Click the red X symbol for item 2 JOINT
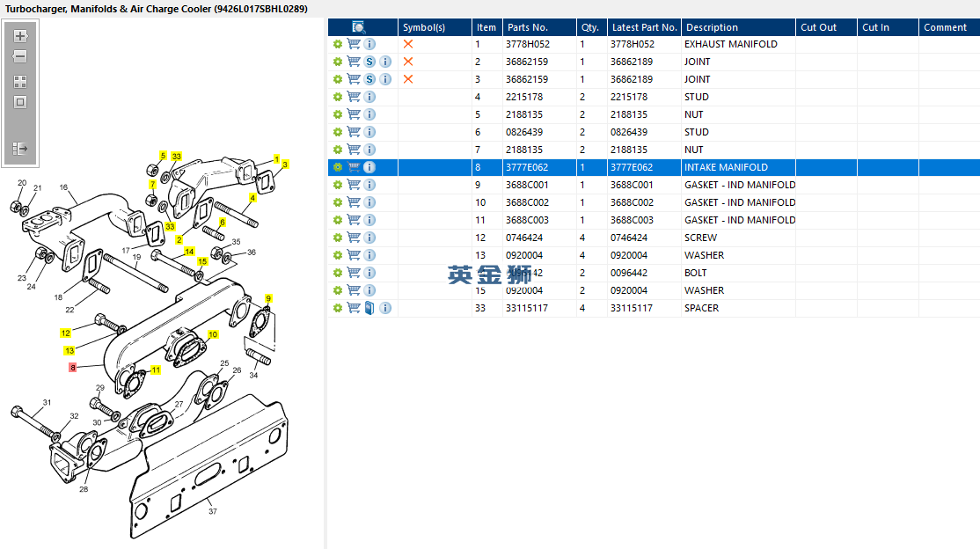 408,62
